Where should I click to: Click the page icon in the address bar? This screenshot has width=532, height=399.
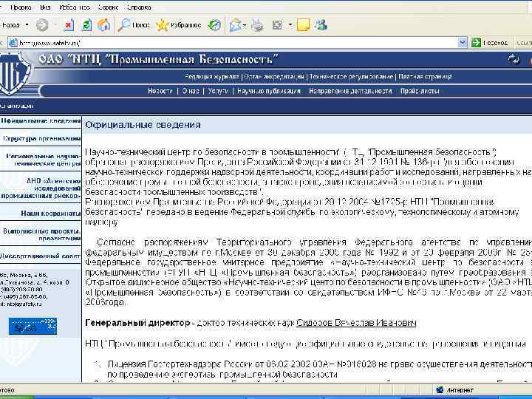[x=13, y=43]
